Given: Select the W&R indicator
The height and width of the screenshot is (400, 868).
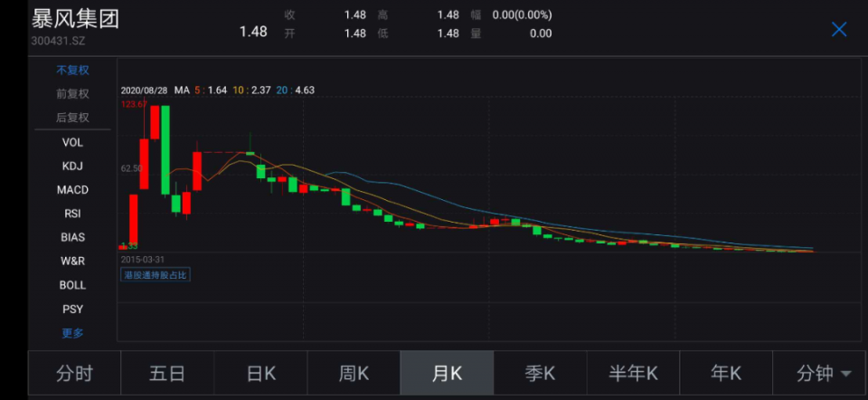Looking at the screenshot, I should [72, 262].
